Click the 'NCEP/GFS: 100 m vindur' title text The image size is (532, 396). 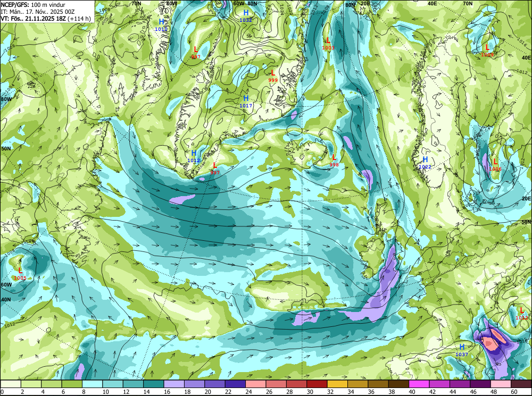tap(33, 5)
